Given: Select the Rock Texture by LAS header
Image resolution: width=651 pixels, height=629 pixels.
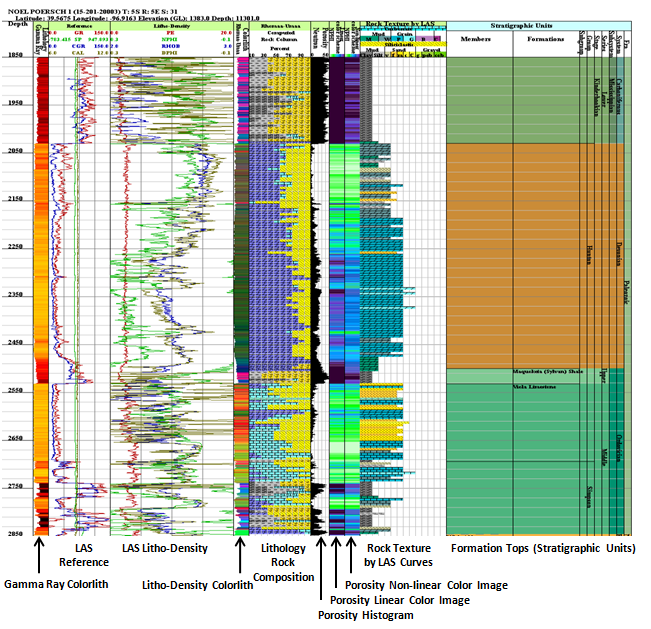Looking at the screenshot, I should point(400,24).
